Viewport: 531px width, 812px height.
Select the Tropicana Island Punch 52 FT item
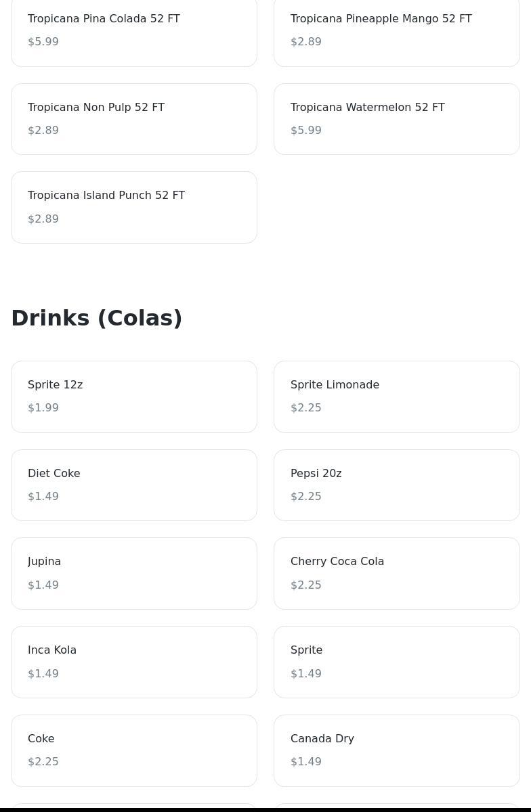133,207
